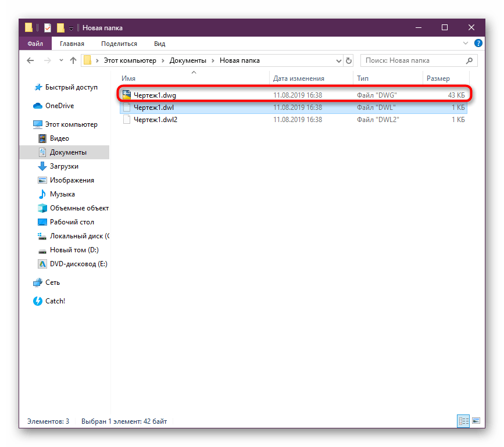Expand the ribbon with chevron
The height and width of the screenshot is (447, 504).
point(465,43)
